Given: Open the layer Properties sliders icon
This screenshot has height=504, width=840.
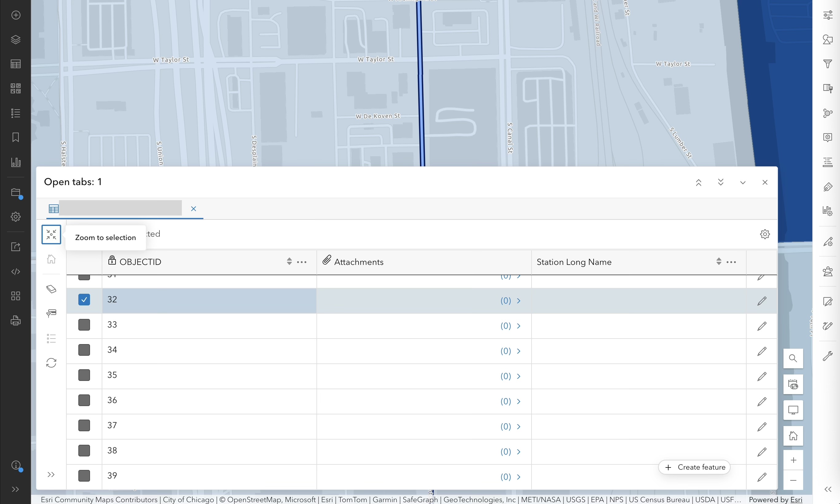Looking at the screenshot, I should click(x=828, y=15).
